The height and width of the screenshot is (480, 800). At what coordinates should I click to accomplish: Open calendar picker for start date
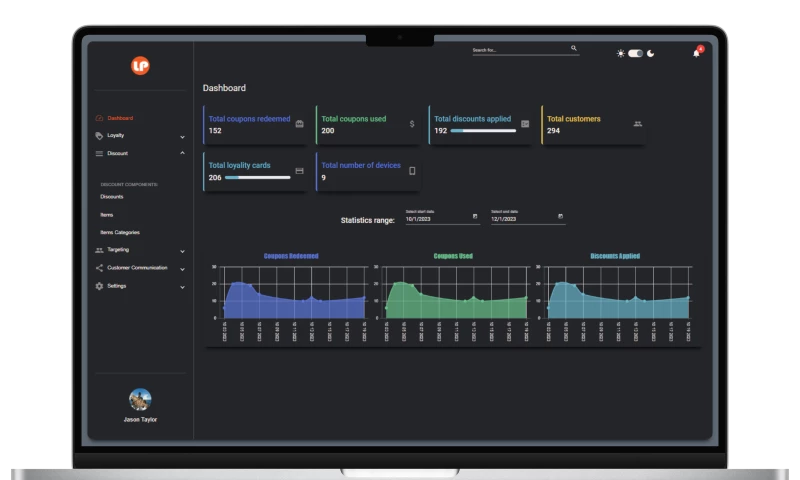coord(474,217)
